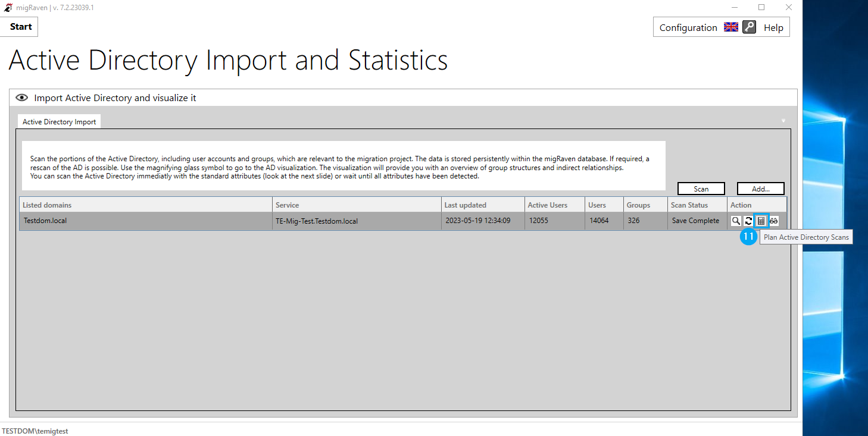This screenshot has width=868, height=436.
Task: Click the 12055 active users value
Action: [555, 221]
